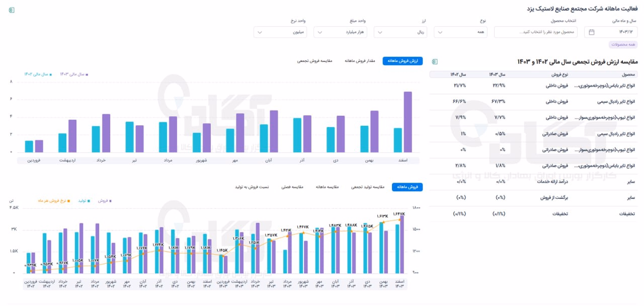Toggle the سال مالی ۱۴۰۳ legend series
Viewport: 644px width, 306px height.
tap(74, 74)
